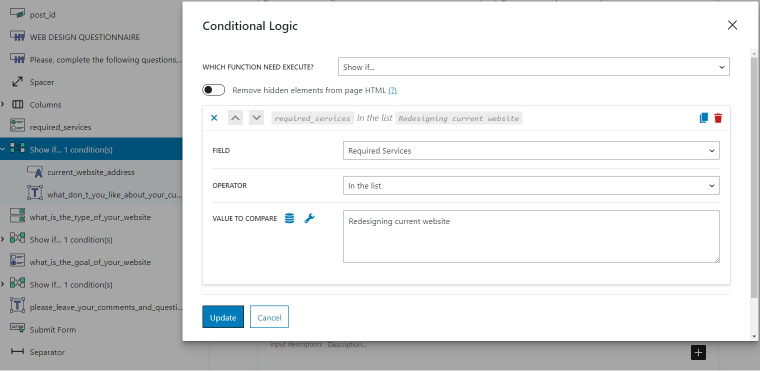Click the Cancel button
This screenshot has width=760, height=371.
point(269,318)
